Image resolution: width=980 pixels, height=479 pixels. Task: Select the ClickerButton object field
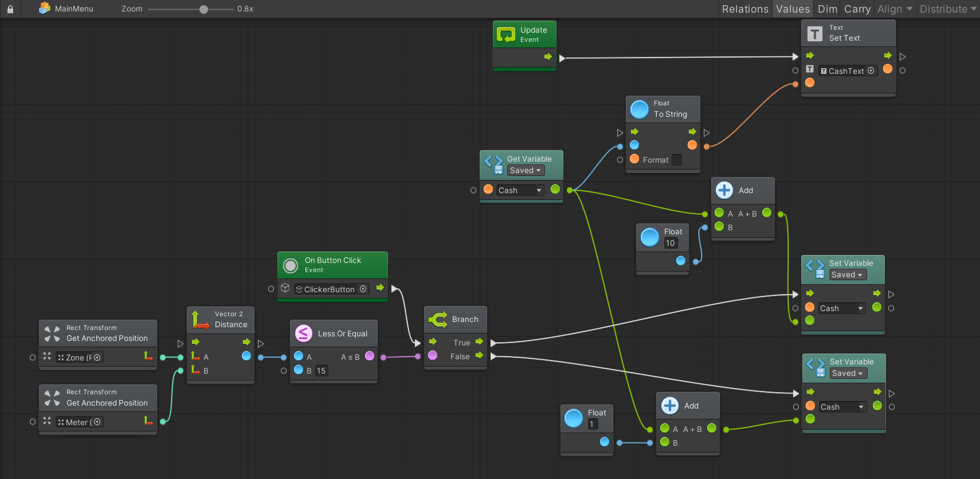click(x=332, y=289)
